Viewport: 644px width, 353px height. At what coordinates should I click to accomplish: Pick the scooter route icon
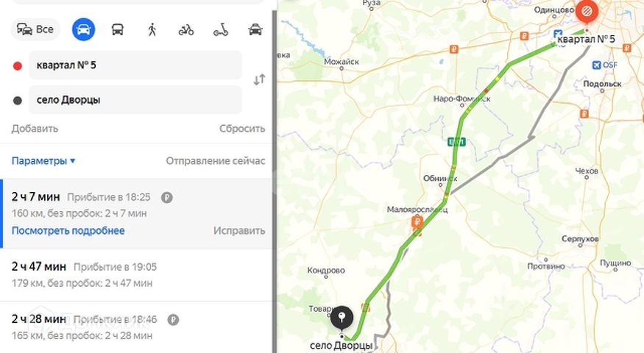point(221,29)
